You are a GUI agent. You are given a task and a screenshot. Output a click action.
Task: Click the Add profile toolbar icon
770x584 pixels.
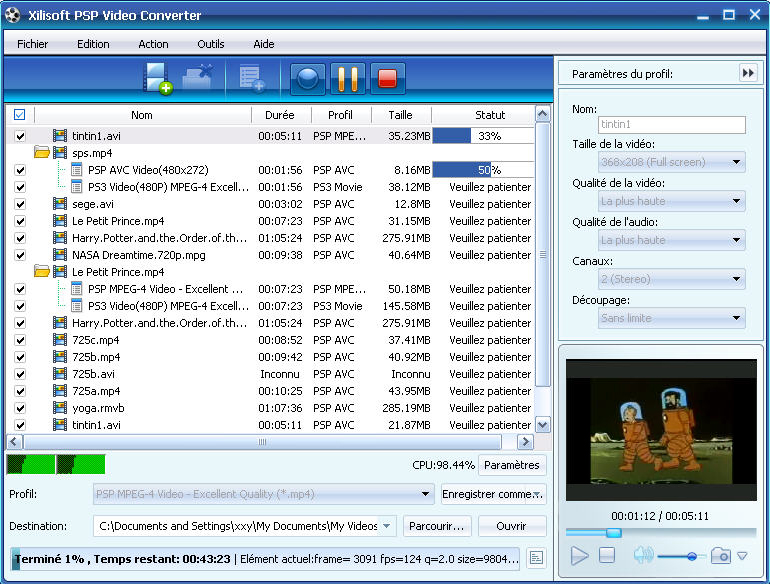[x=251, y=79]
